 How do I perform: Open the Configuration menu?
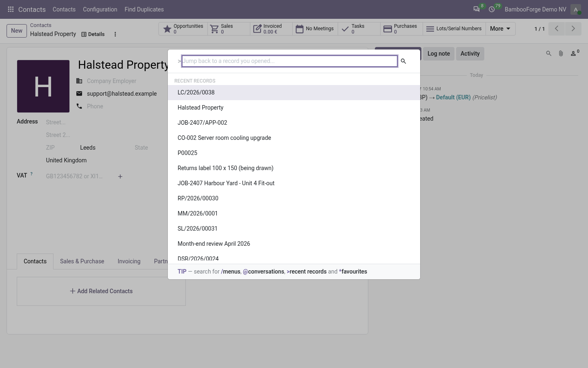[100, 9]
